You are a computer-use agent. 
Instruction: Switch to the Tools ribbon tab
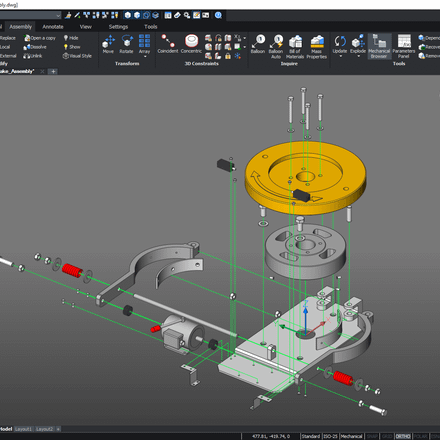point(151,27)
